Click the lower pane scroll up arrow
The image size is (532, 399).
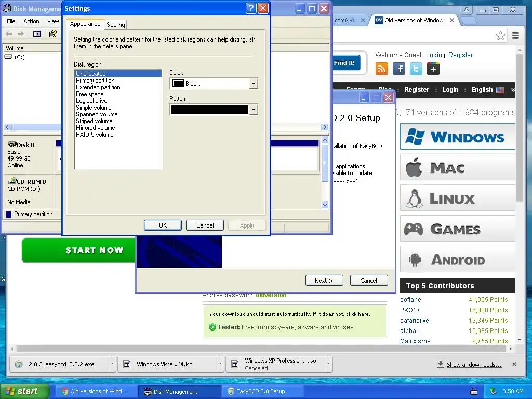325,140
